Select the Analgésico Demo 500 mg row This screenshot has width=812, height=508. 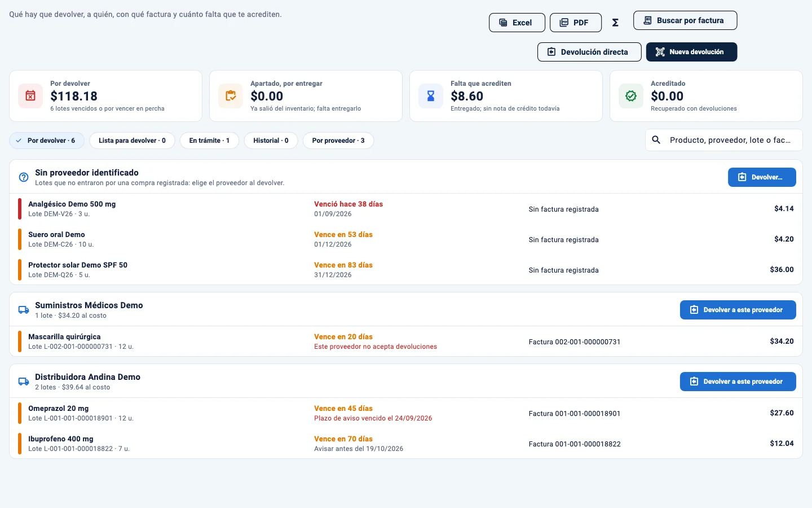coord(406,209)
